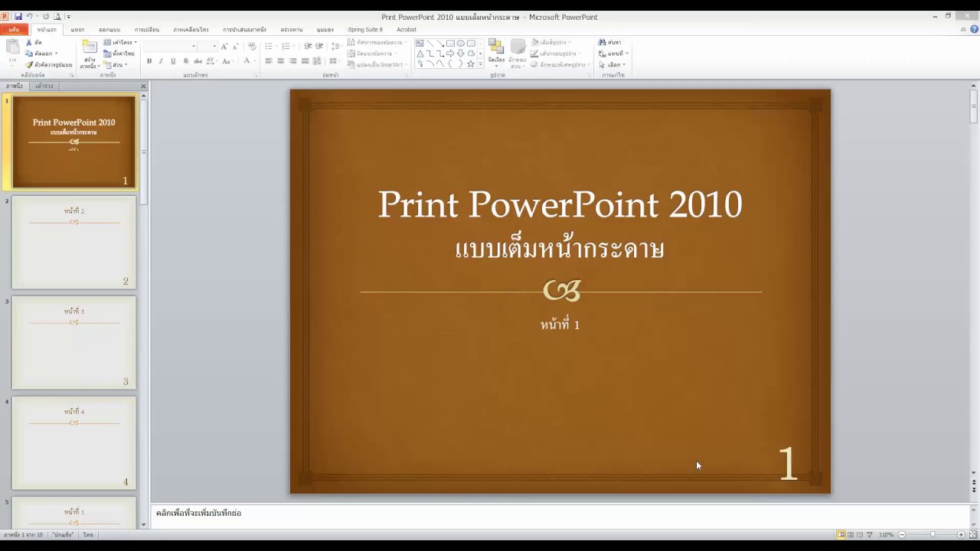Open the File (แฟ้ม) tab
The image size is (980, 551).
click(14, 30)
